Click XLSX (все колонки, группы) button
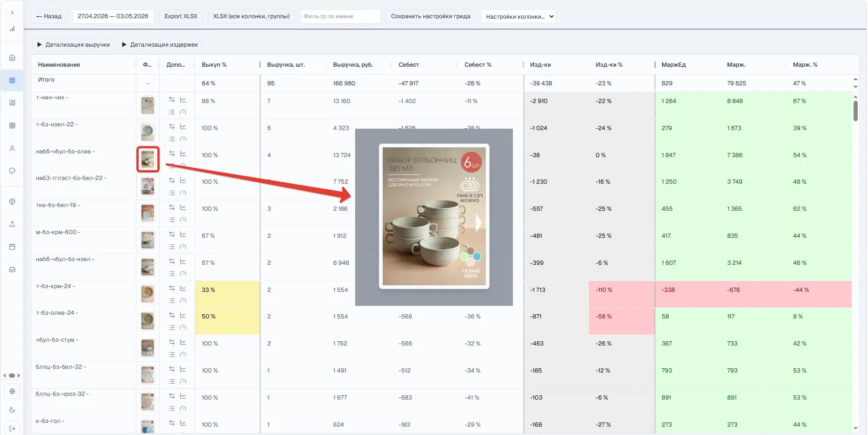868x435 pixels. (x=251, y=16)
